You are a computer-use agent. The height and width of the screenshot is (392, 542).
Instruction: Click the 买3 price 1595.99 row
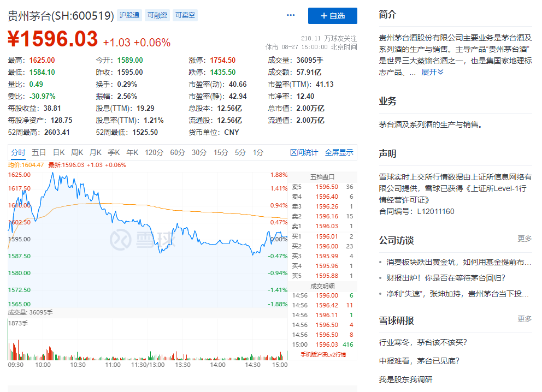(322, 256)
